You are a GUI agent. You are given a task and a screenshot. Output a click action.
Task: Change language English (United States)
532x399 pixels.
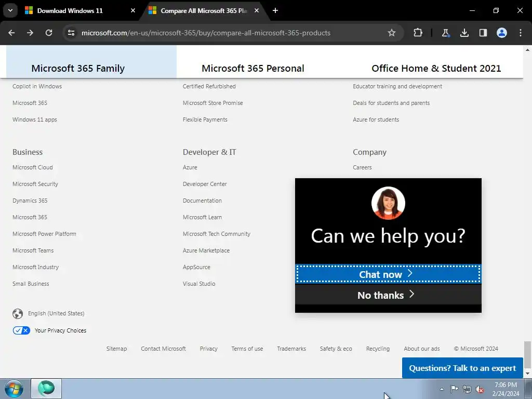[56, 313]
